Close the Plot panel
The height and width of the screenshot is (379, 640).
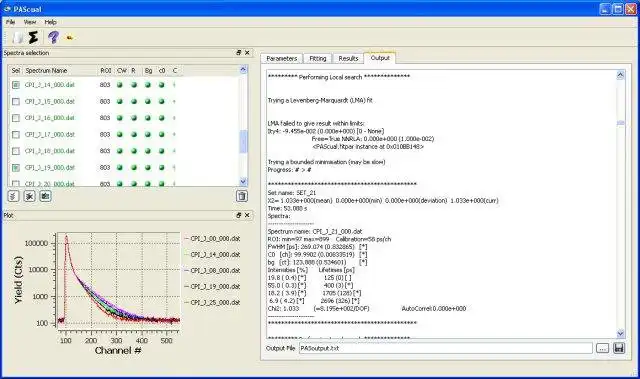point(247,215)
